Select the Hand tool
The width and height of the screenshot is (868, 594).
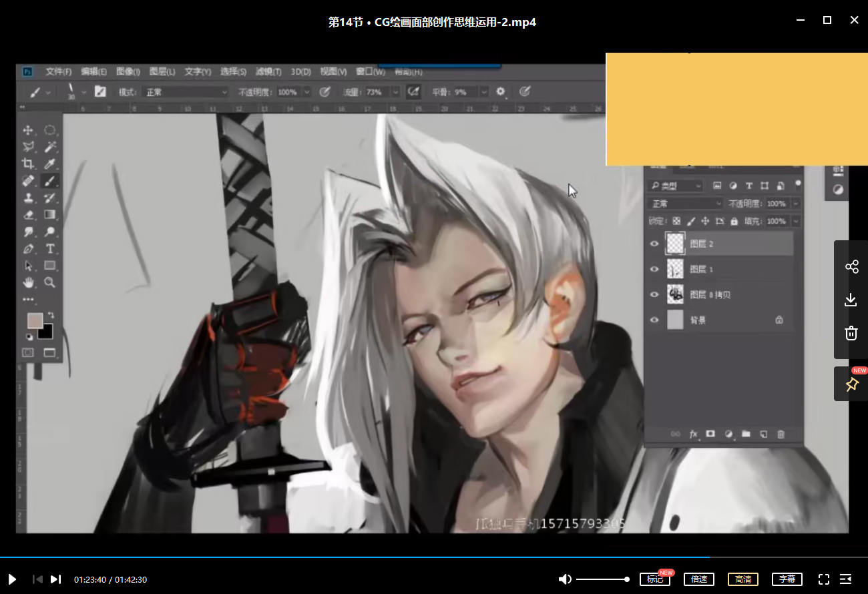[28, 283]
